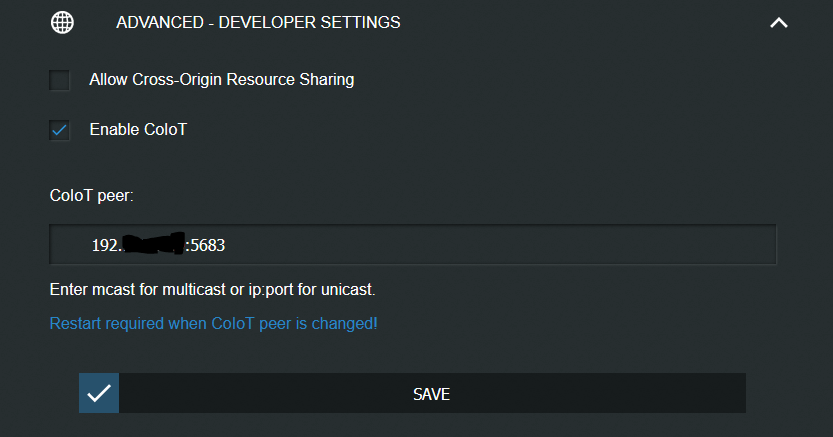Focus the CoIoT peer address field

413,244
